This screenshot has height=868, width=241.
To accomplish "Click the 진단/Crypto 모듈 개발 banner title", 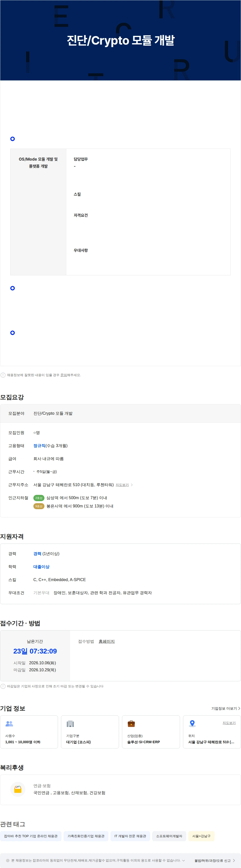I will [120, 40].
